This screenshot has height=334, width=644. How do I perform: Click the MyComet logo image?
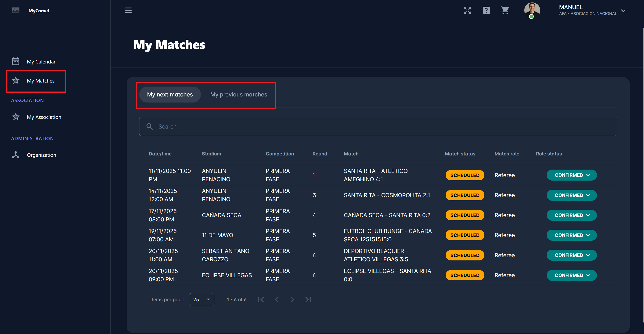click(x=16, y=10)
